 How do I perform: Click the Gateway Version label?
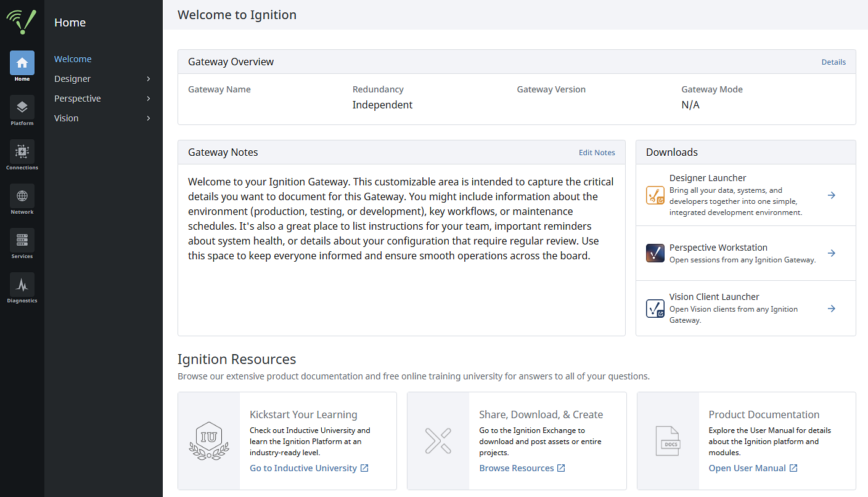pyautogui.click(x=551, y=89)
